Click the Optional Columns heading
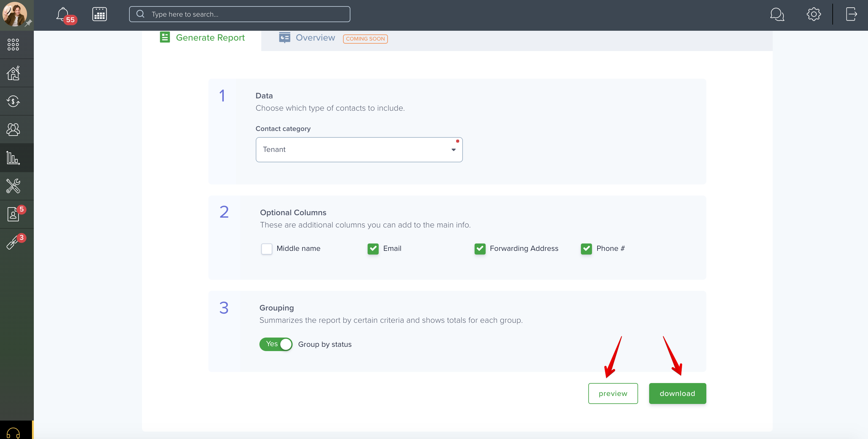The height and width of the screenshot is (439, 868). [293, 213]
